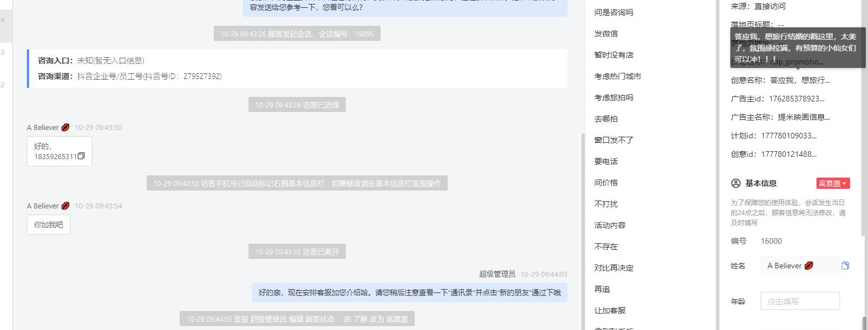Click the 编号 value 16000

point(771,241)
